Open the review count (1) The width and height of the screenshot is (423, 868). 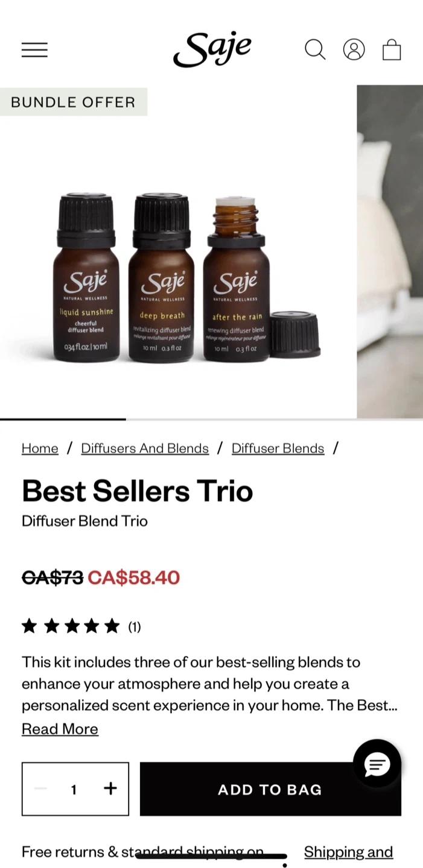pos(135,627)
